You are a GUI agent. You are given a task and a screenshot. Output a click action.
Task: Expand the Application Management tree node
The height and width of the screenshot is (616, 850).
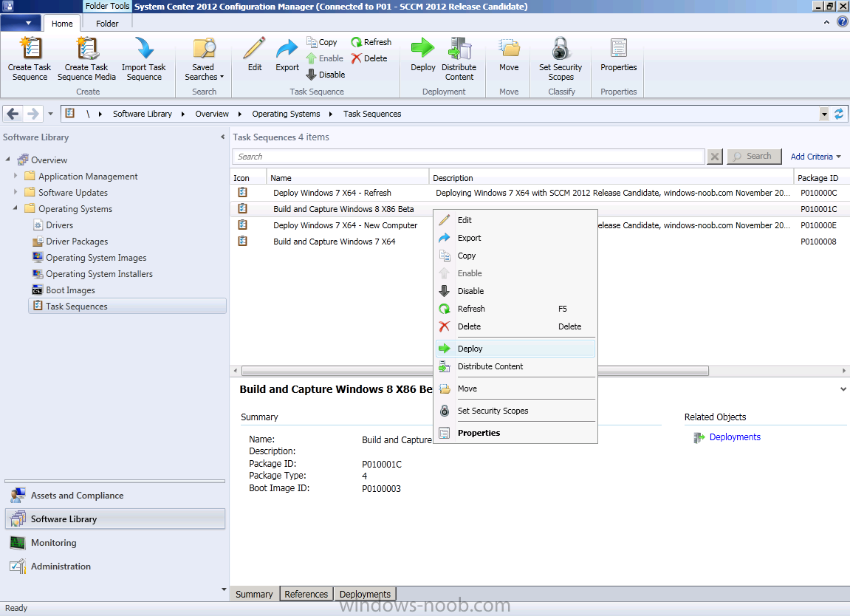16,176
